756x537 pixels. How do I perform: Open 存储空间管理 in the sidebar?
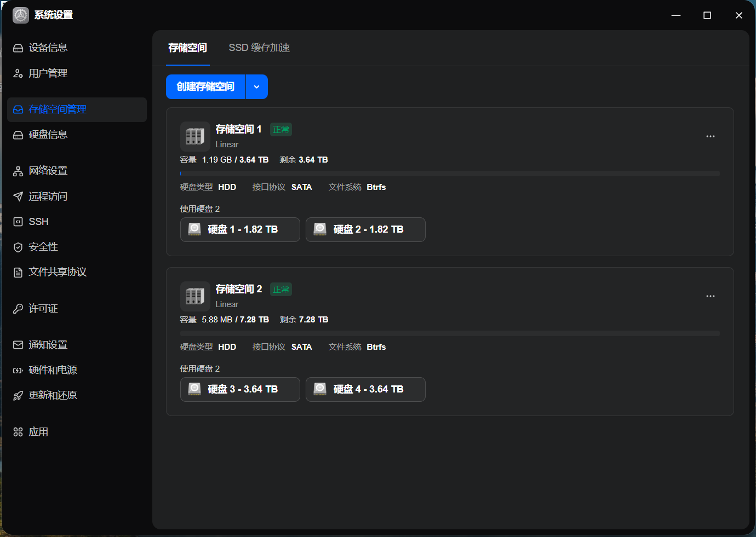[77, 109]
